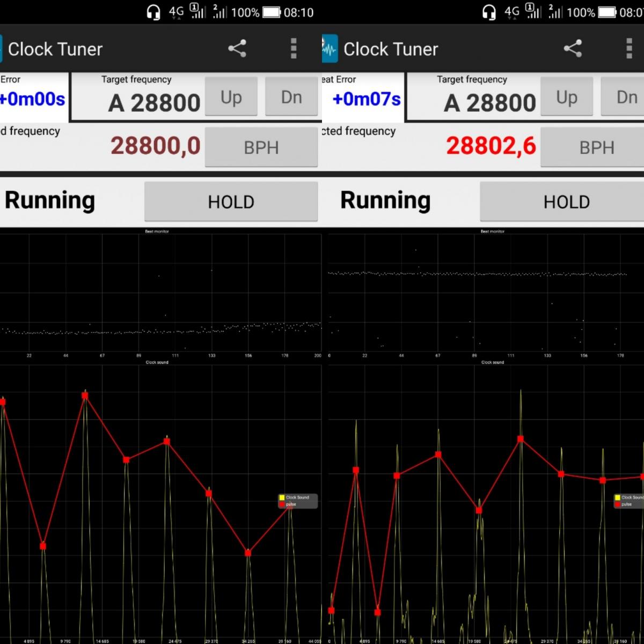Tap the Clock sound chart in the left screenshot

click(x=161, y=502)
